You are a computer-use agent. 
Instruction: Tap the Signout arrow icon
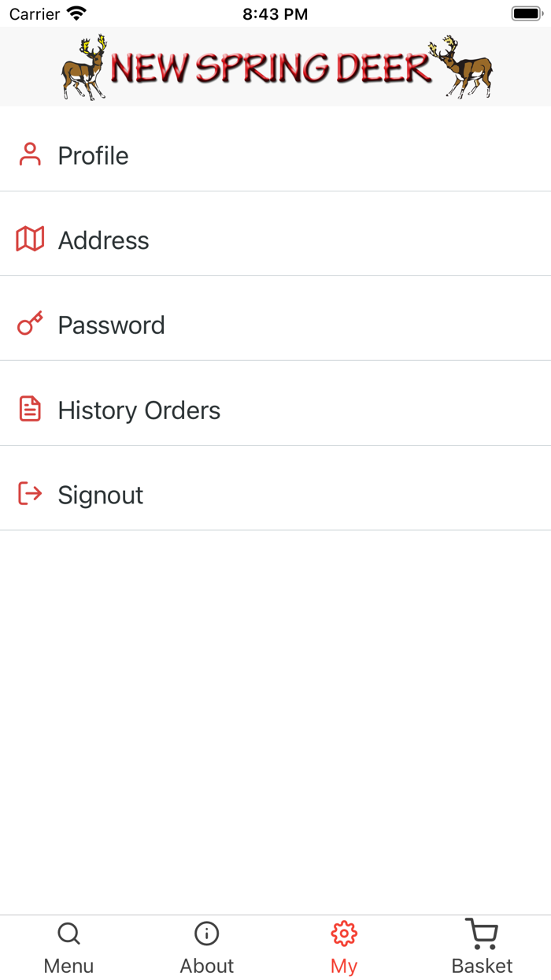click(30, 494)
